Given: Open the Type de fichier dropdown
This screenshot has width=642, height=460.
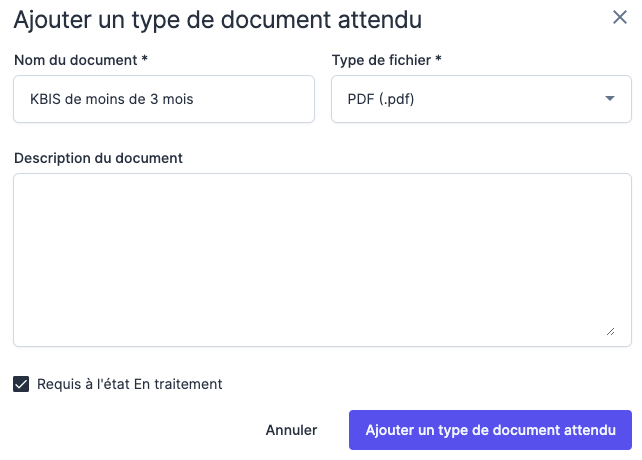Looking at the screenshot, I should 480,99.
